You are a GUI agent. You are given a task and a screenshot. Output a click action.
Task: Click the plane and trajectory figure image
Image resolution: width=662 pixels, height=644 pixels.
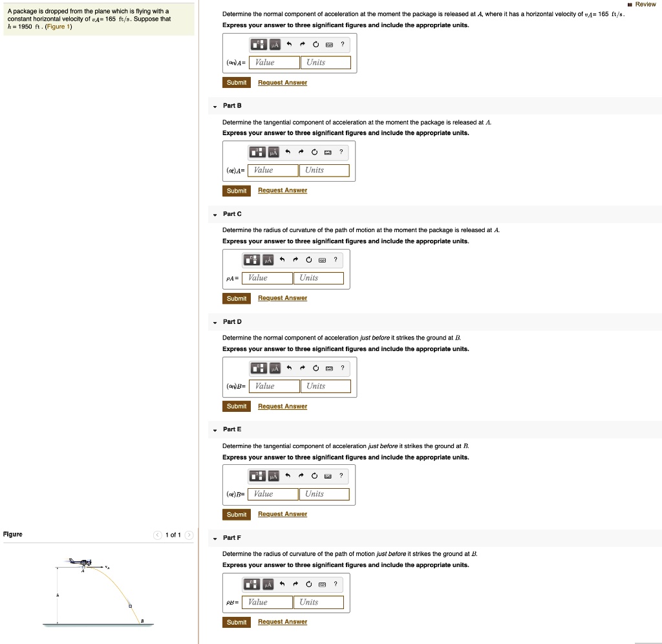pyautogui.click(x=98, y=592)
